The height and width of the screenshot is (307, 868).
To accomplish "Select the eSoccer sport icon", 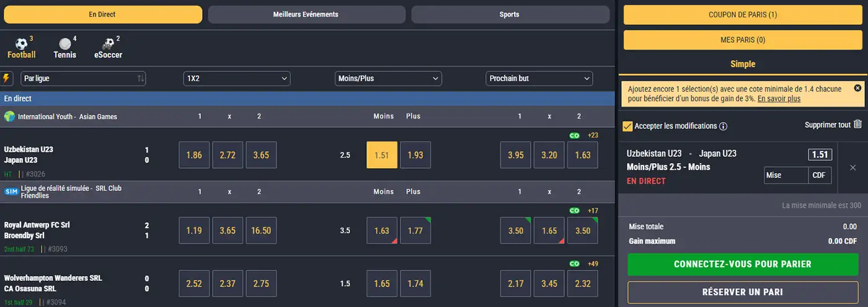I will [108, 44].
